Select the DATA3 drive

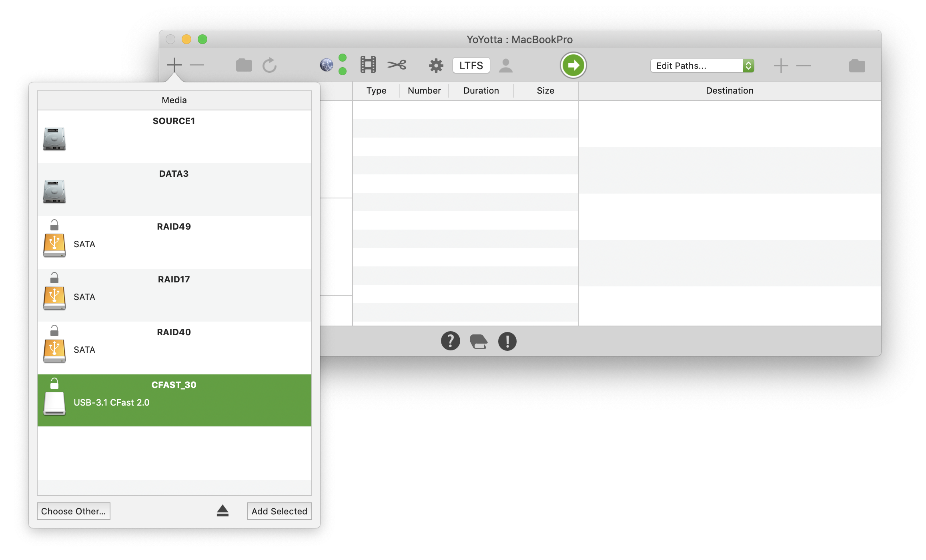click(174, 190)
